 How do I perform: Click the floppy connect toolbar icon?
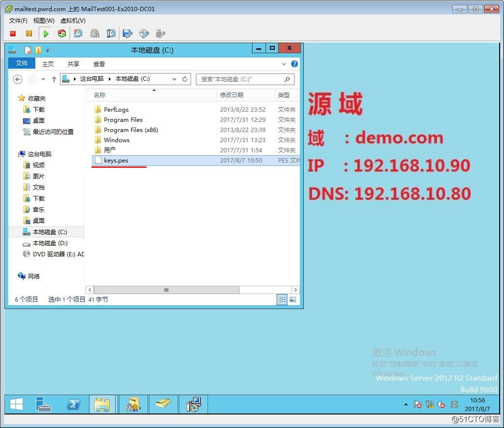[x=128, y=33]
